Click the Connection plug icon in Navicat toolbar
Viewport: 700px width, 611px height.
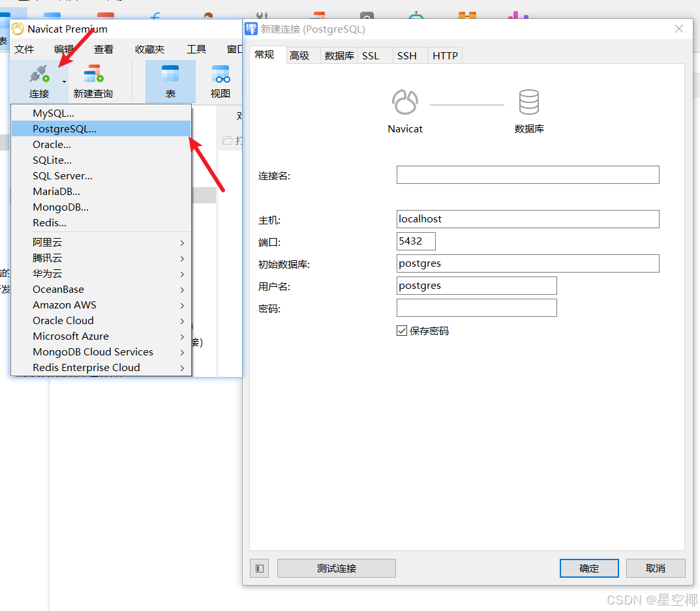pyautogui.click(x=39, y=74)
